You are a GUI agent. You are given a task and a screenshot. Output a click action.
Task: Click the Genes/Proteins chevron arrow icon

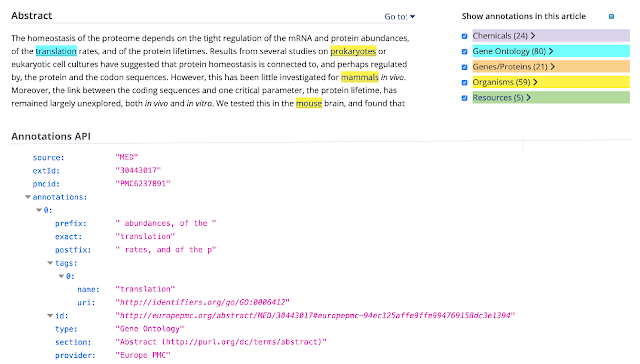pyautogui.click(x=553, y=67)
